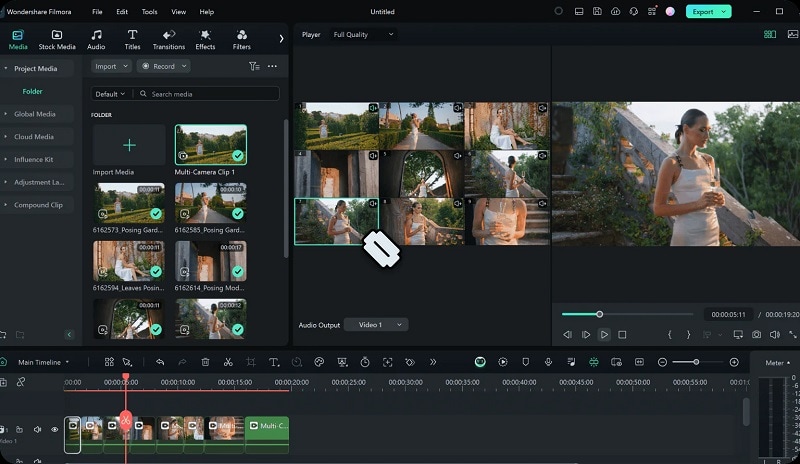Open the voiceover microphone tool
800x464 pixels.
[548, 362]
